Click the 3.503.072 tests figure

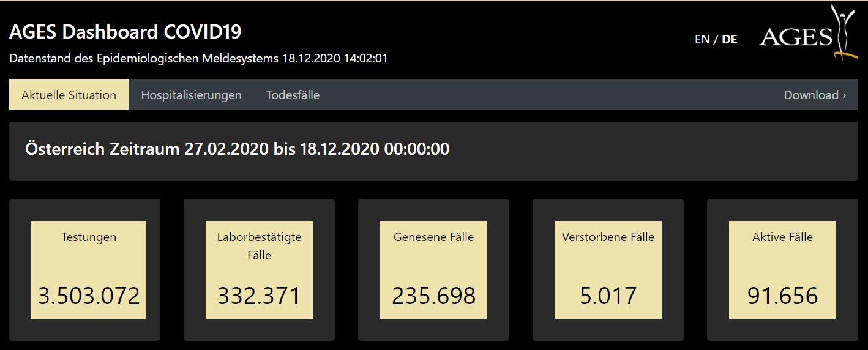tap(89, 296)
